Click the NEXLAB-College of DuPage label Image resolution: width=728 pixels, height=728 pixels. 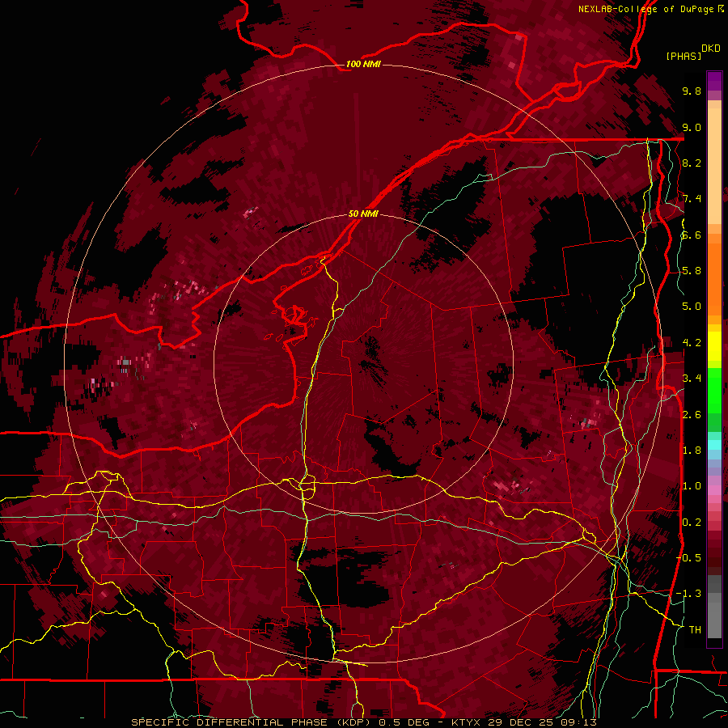click(645, 9)
